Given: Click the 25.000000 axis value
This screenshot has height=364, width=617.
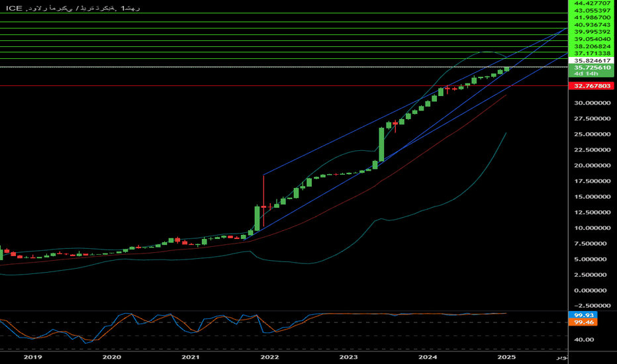Looking at the screenshot, I should tap(593, 134).
